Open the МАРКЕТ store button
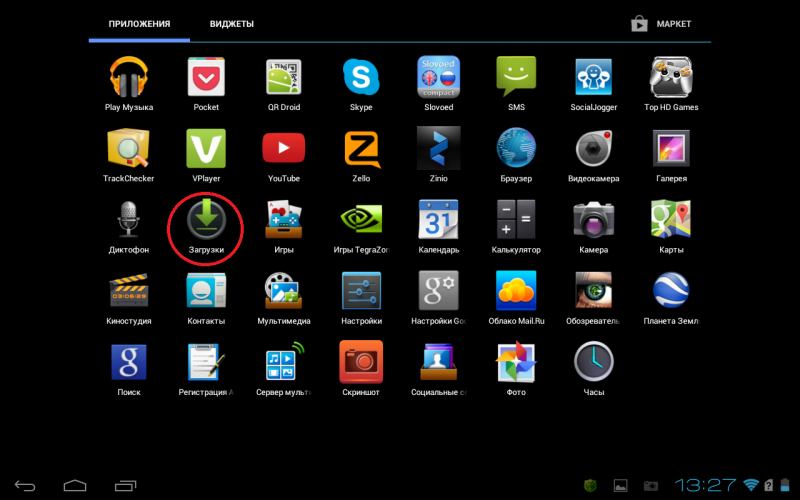The image size is (800, 500). pos(661,24)
